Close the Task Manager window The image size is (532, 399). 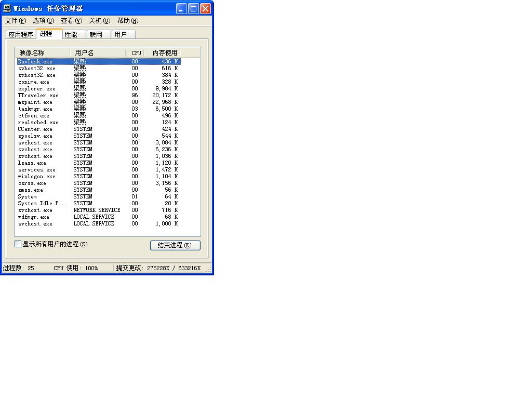coord(205,8)
